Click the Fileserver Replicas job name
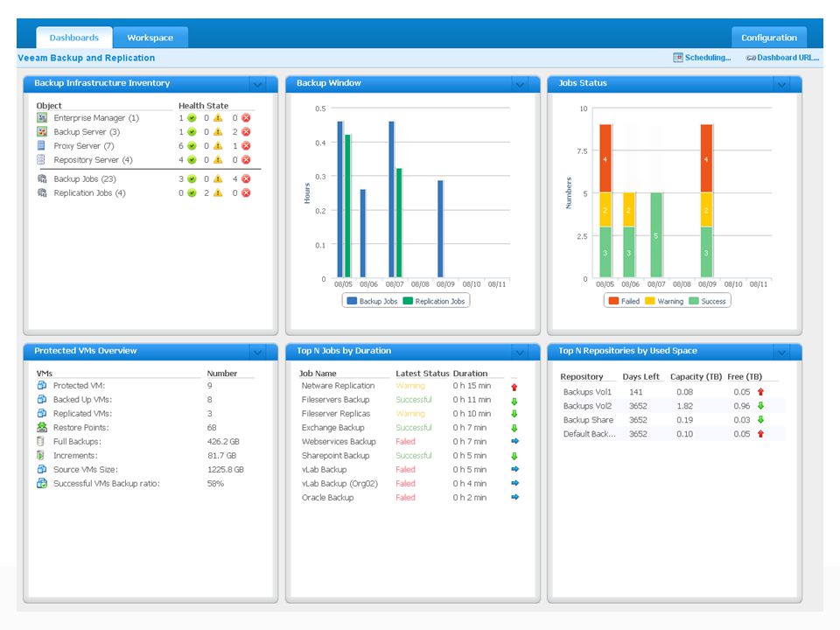Viewport: 840px width, 630px height. pyautogui.click(x=336, y=414)
